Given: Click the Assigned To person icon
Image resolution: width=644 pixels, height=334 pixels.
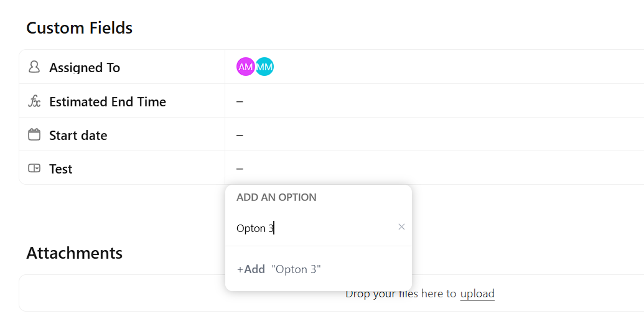Looking at the screenshot, I should (x=34, y=67).
